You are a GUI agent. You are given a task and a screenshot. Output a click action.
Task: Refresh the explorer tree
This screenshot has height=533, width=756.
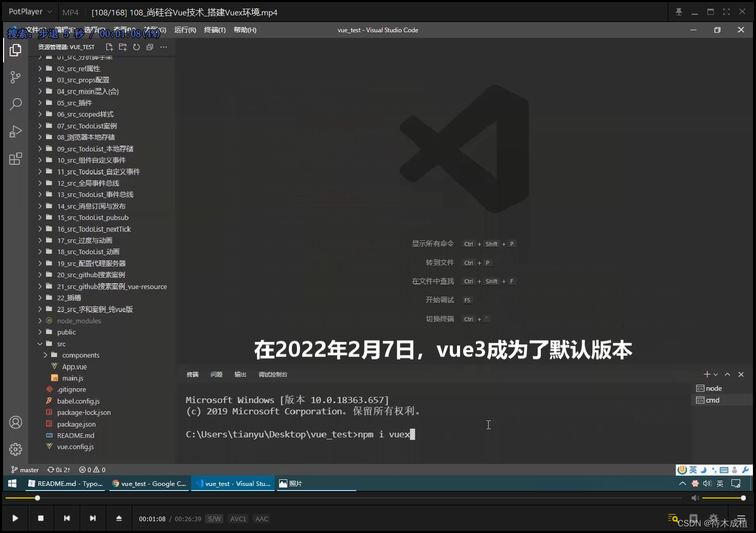[136, 47]
